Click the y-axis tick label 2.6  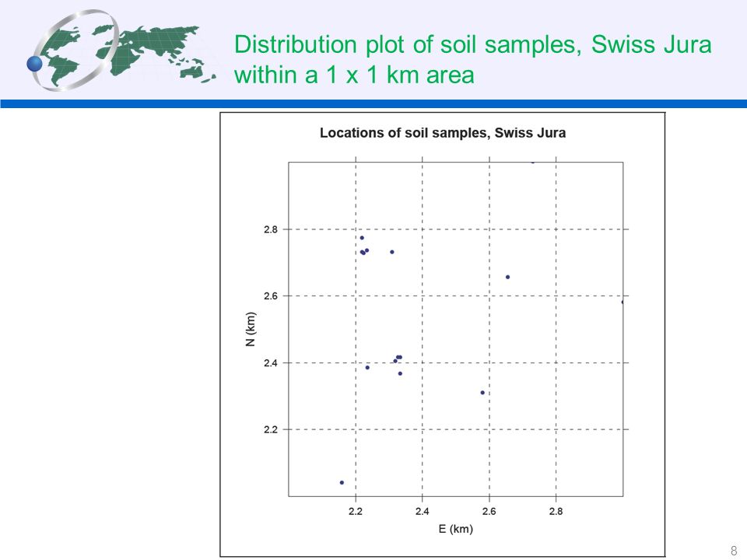270,296
